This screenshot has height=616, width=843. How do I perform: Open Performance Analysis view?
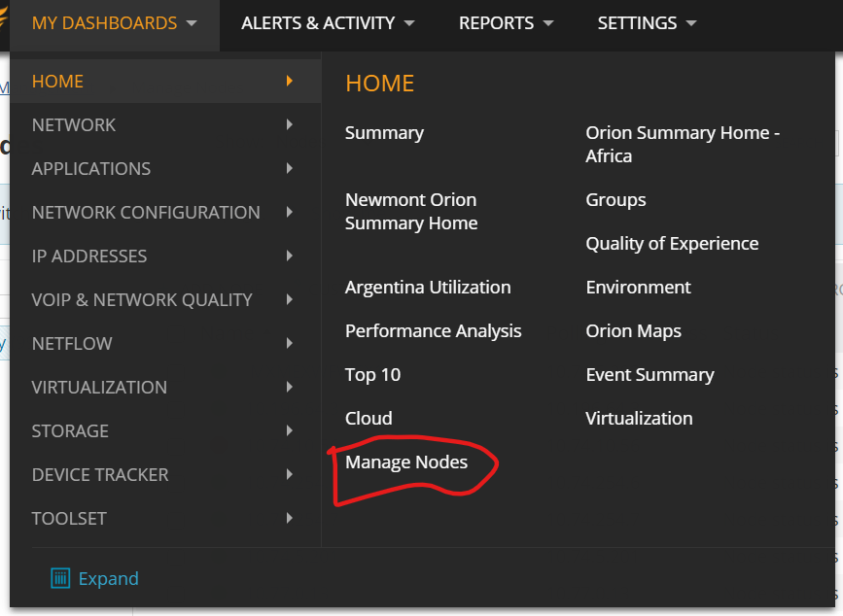pos(434,331)
